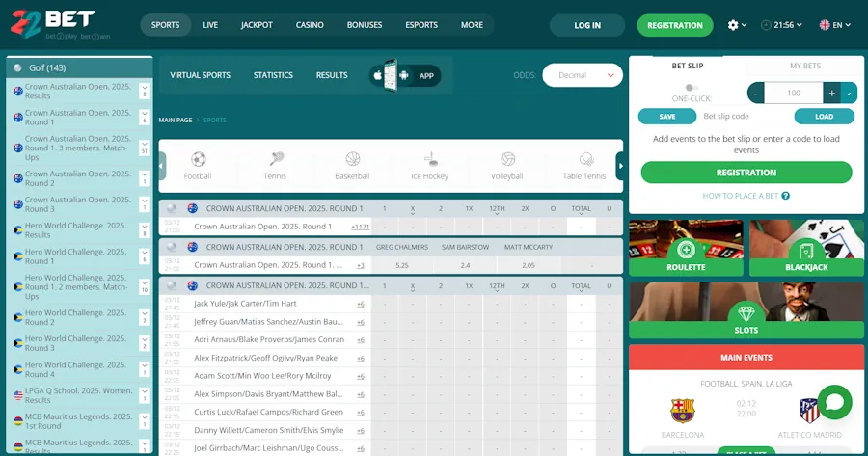This screenshot has width=868, height=456.
Task: Choose the Basketball icon
Action: [x=353, y=159]
